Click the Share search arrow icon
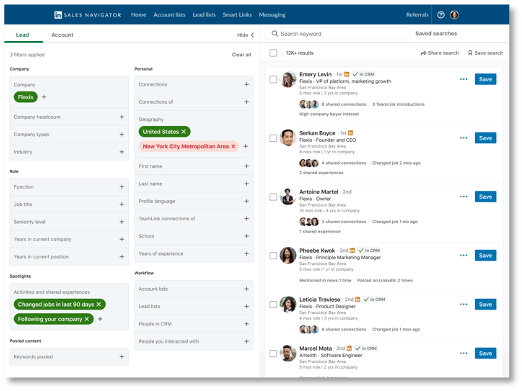Screen dimensions: 522x391 pos(423,53)
